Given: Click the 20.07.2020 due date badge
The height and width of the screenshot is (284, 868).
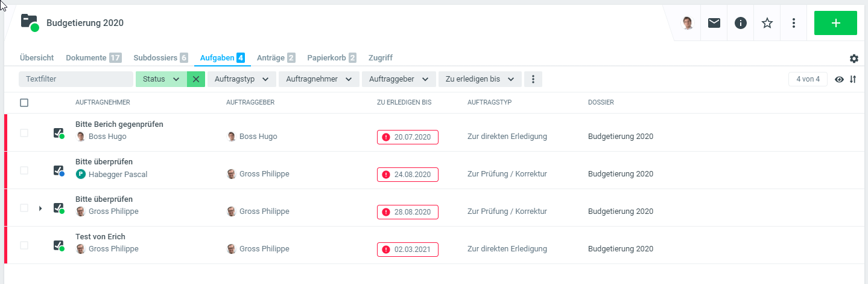Looking at the screenshot, I should tap(408, 137).
